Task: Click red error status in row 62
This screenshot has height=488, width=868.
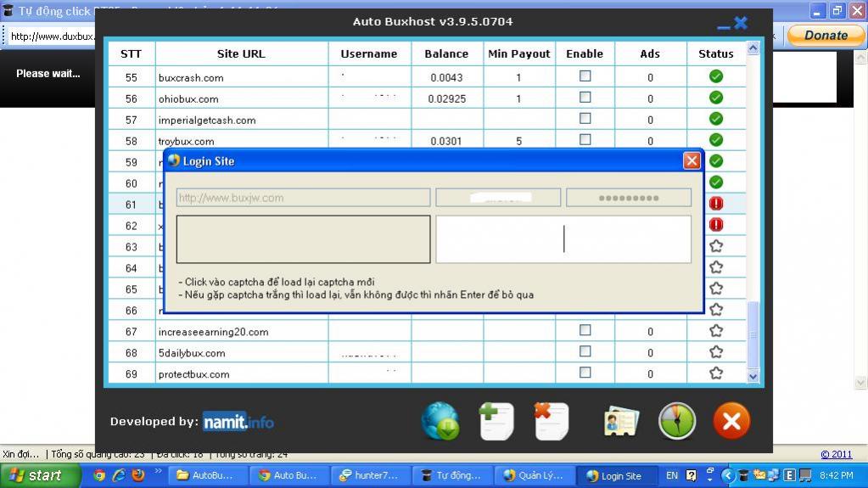Action: coord(716,224)
